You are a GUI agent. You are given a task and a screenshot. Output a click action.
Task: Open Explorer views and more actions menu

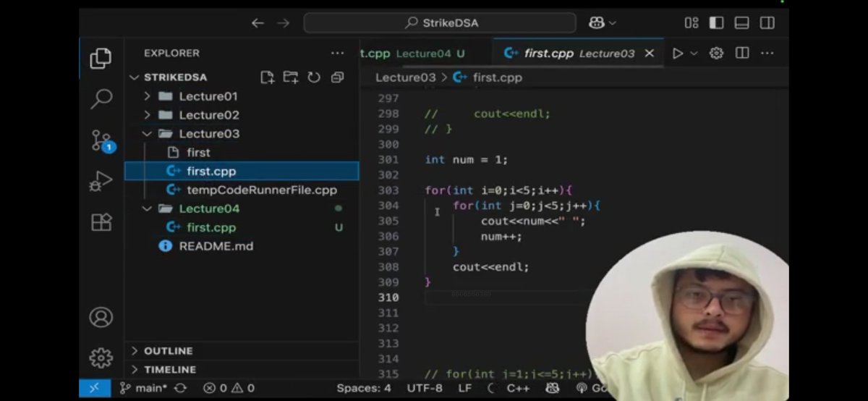(338, 54)
